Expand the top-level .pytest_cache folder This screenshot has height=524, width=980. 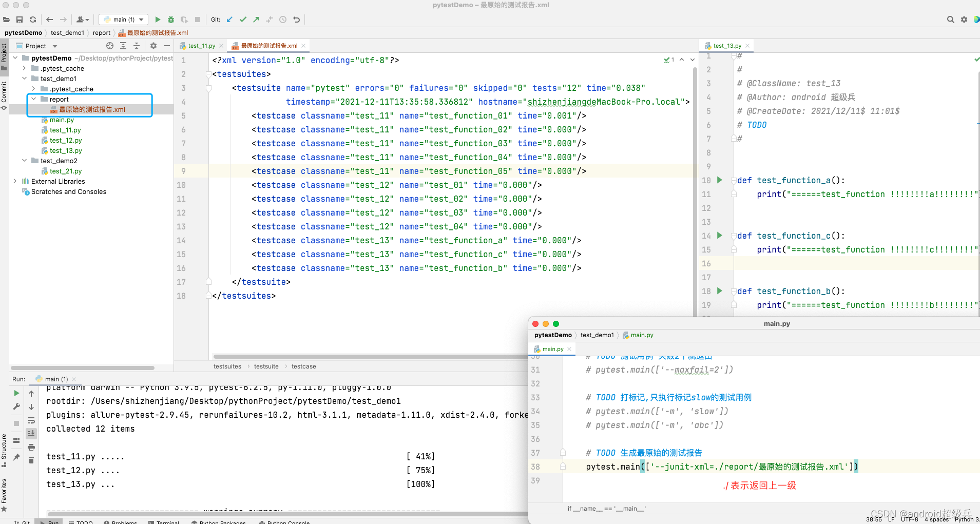[x=25, y=68]
